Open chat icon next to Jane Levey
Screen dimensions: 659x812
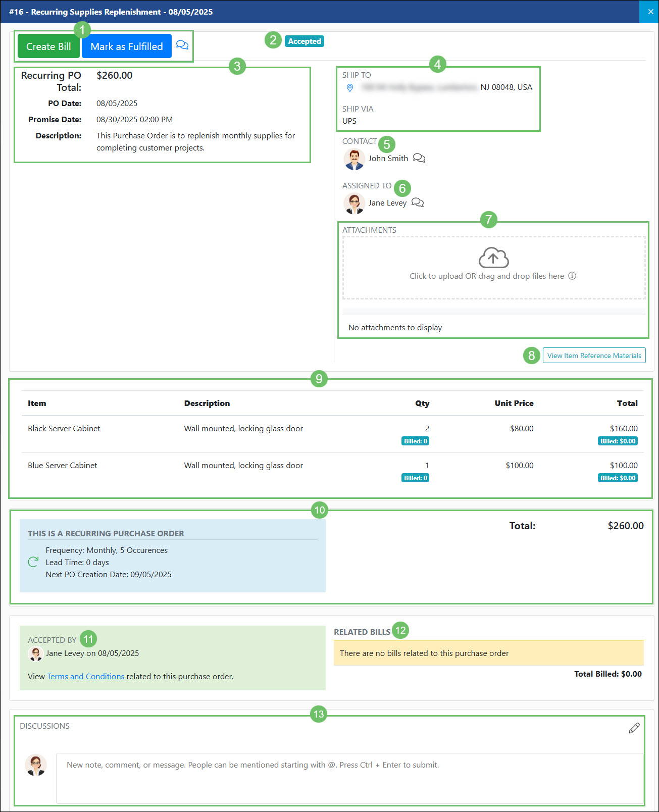(x=418, y=202)
